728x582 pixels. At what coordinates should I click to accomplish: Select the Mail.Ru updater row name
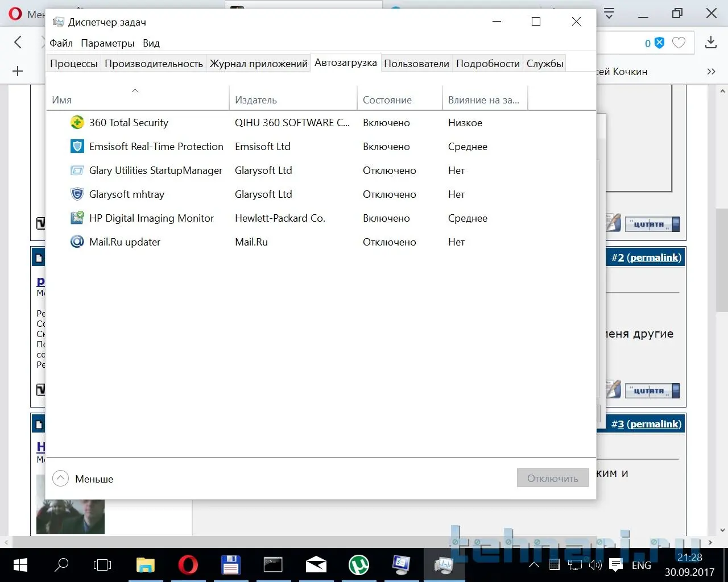point(125,242)
